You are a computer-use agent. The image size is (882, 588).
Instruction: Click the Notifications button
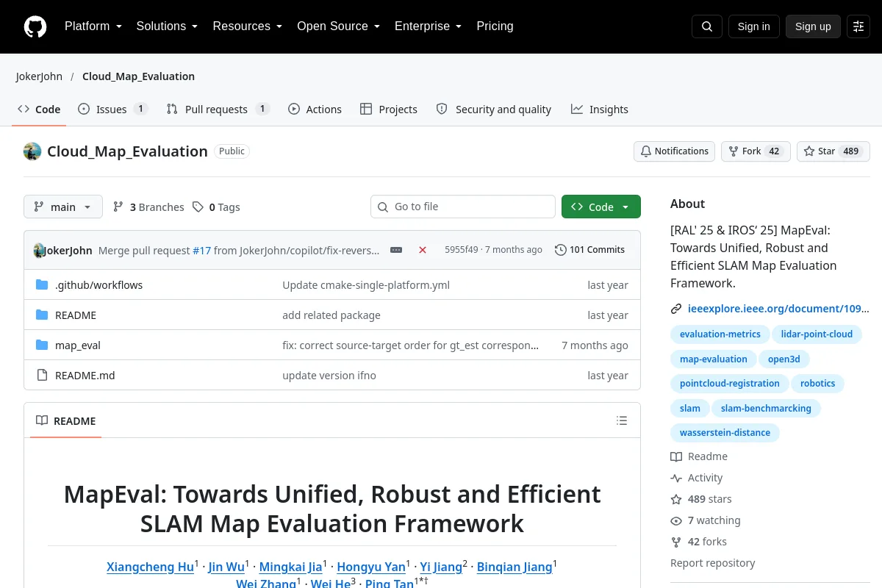(x=674, y=151)
